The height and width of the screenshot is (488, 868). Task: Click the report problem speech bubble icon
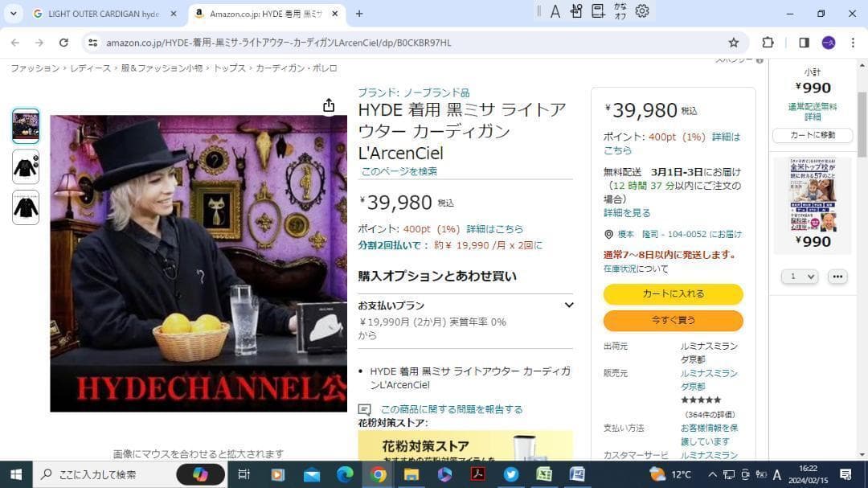pos(364,409)
